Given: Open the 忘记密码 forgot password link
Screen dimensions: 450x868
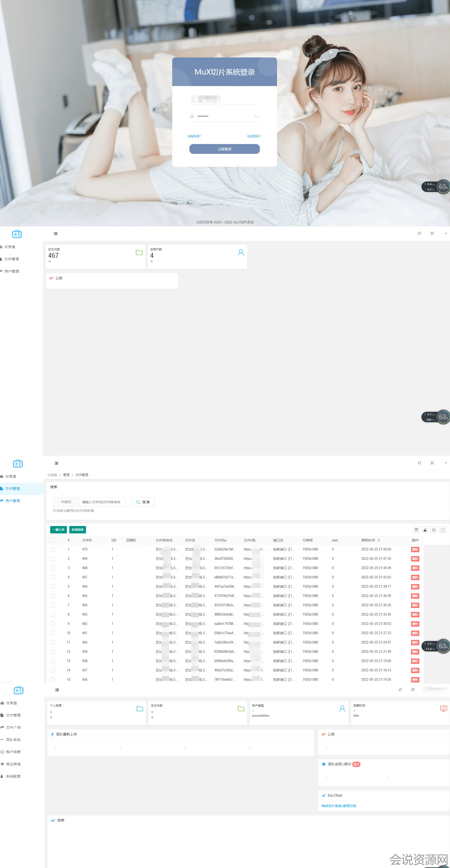Looking at the screenshot, I should click(254, 136).
